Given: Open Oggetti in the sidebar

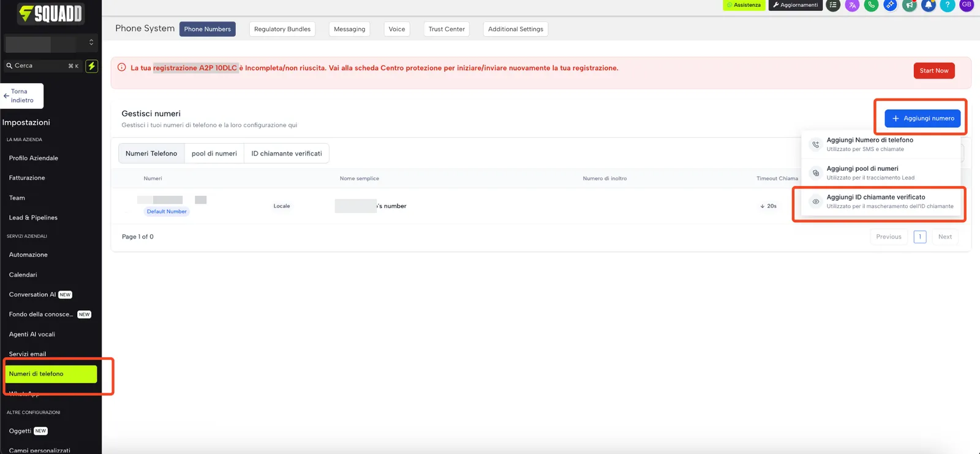Looking at the screenshot, I should (28, 431).
